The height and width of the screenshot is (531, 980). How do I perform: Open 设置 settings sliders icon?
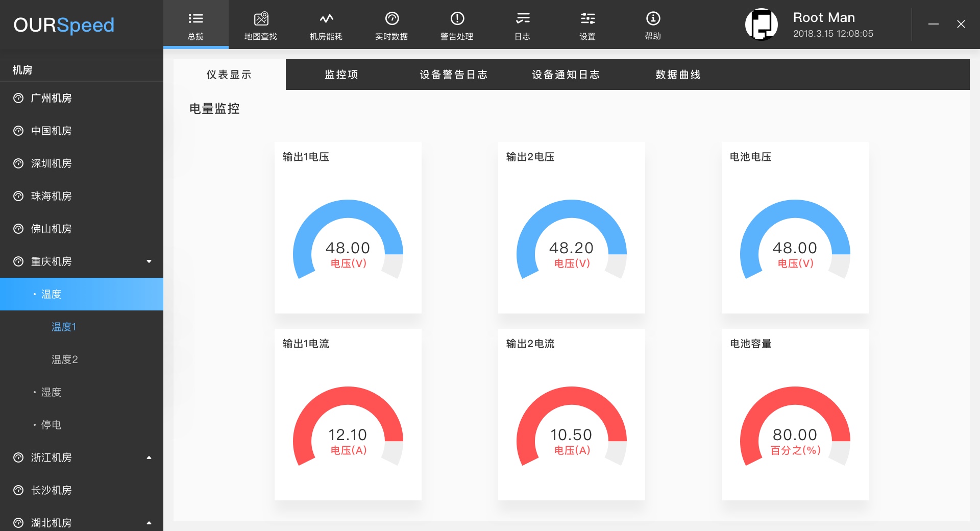(x=587, y=19)
